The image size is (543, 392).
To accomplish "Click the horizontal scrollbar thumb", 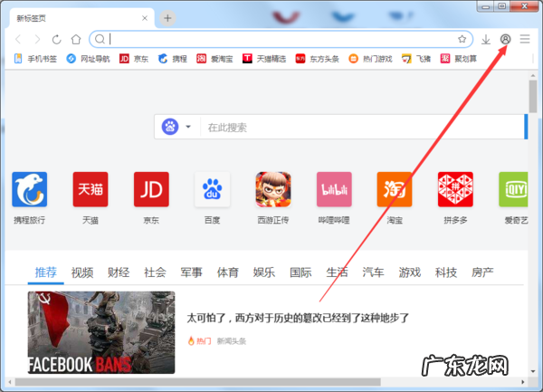I will click(x=197, y=382).
